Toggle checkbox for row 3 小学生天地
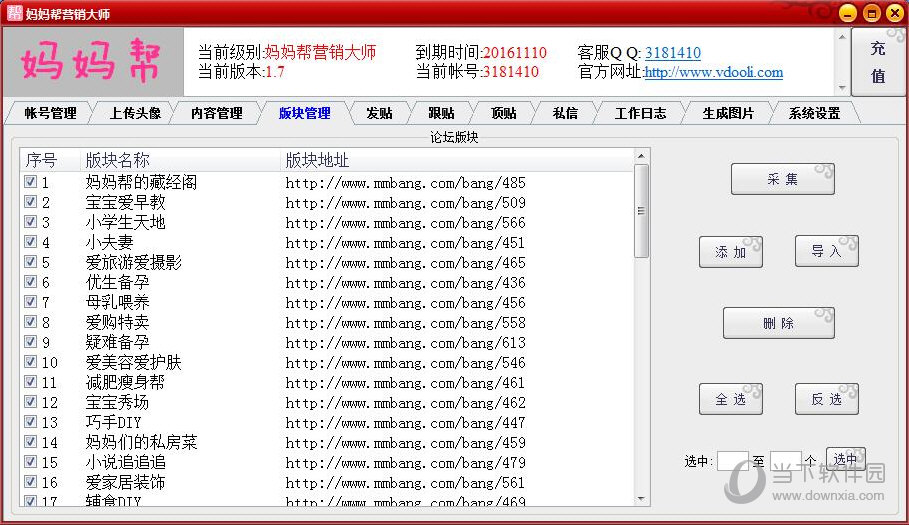 [31, 222]
